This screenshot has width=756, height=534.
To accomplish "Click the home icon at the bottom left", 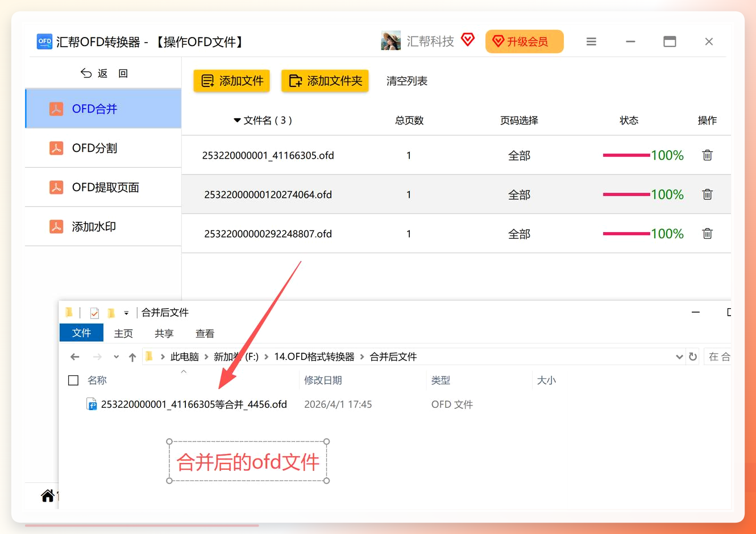I will tap(48, 496).
